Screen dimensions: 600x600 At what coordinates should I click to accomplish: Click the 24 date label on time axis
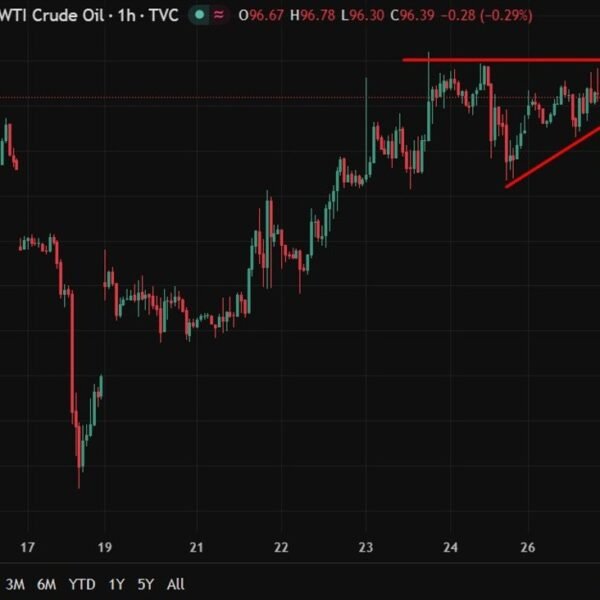click(451, 547)
